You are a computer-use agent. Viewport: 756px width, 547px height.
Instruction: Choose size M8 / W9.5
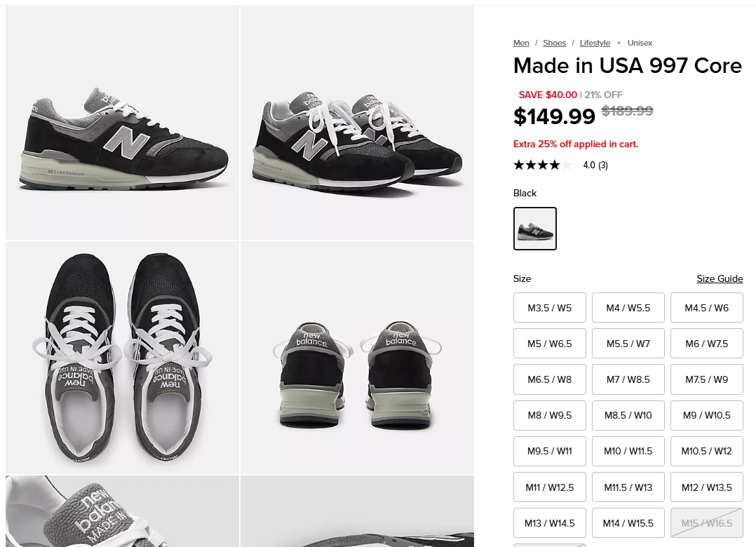click(549, 415)
